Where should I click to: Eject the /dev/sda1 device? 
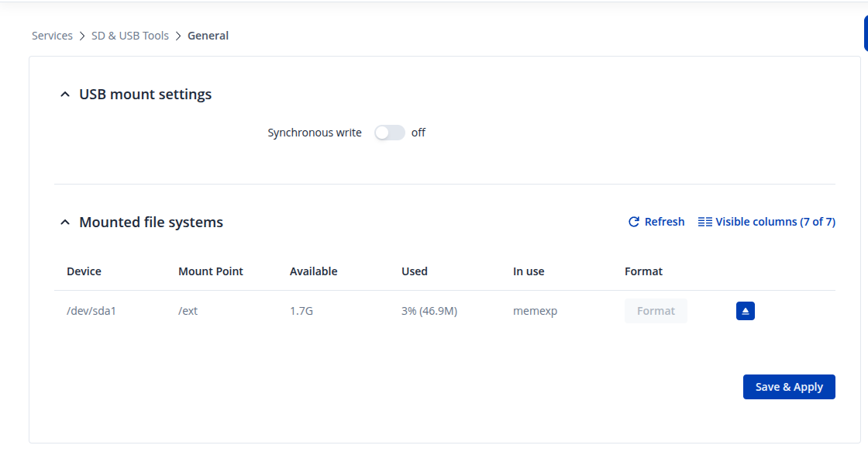[x=745, y=311]
